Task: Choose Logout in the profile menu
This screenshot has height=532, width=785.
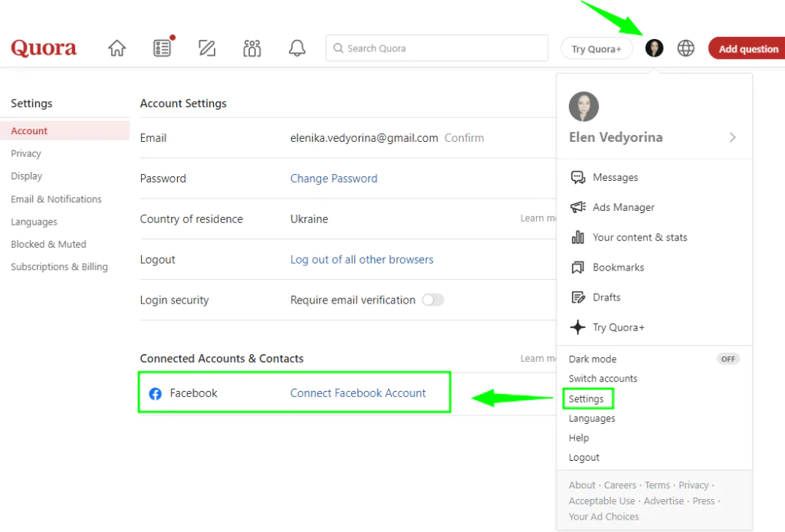Action: pyautogui.click(x=583, y=458)
